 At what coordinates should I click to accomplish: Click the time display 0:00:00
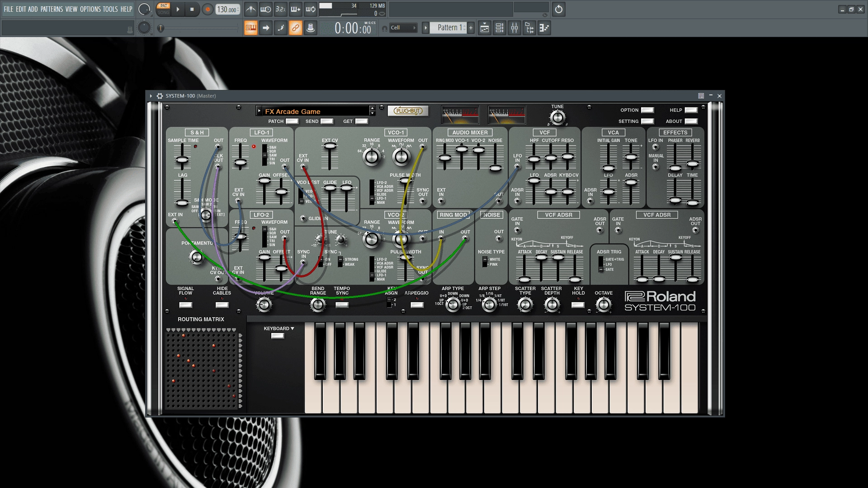(353, 28)
